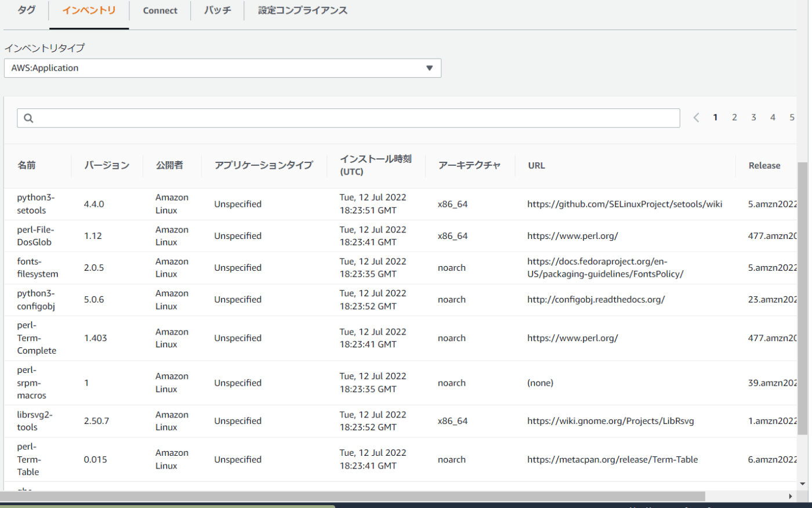Click the horizontal scrollbar thumb

pos(353,496)
